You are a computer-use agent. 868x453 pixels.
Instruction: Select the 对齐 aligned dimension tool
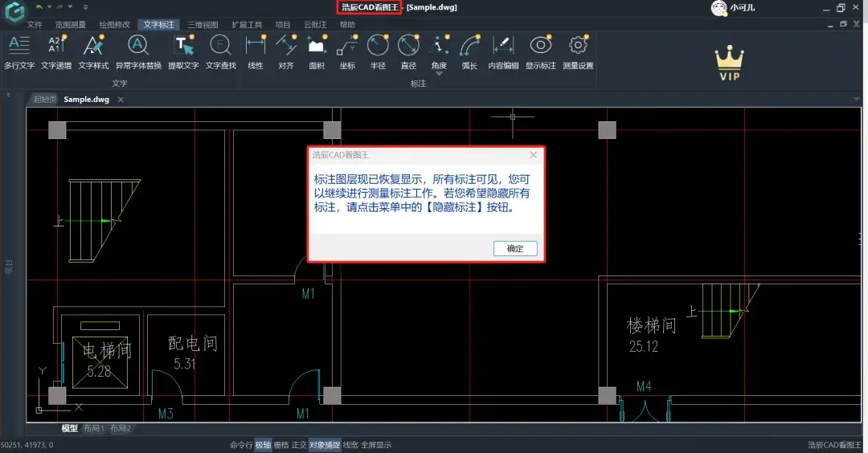coord(286,52)
